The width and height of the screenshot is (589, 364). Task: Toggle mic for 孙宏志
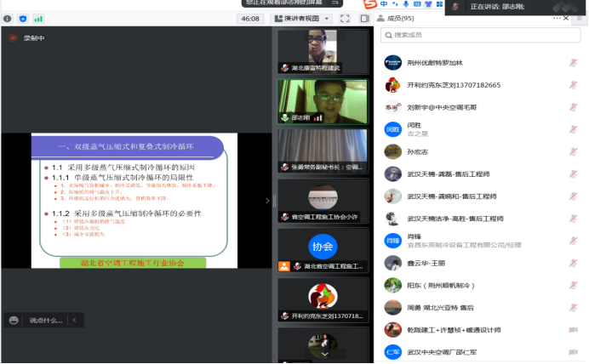(x=573, y=151)
